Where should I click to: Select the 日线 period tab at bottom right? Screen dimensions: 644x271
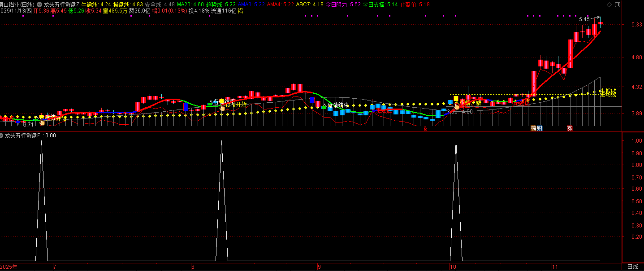pyautogui.click(x=632, y=267)
